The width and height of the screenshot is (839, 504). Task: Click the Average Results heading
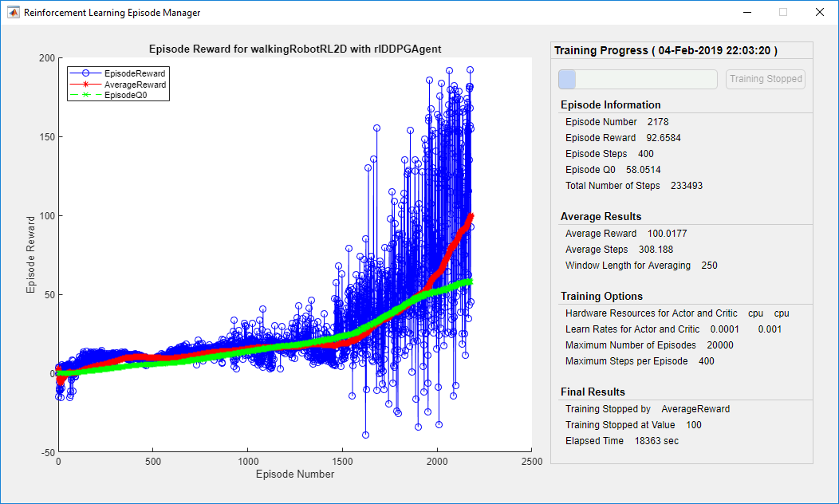pyautogui.click(x=601, y=217)
